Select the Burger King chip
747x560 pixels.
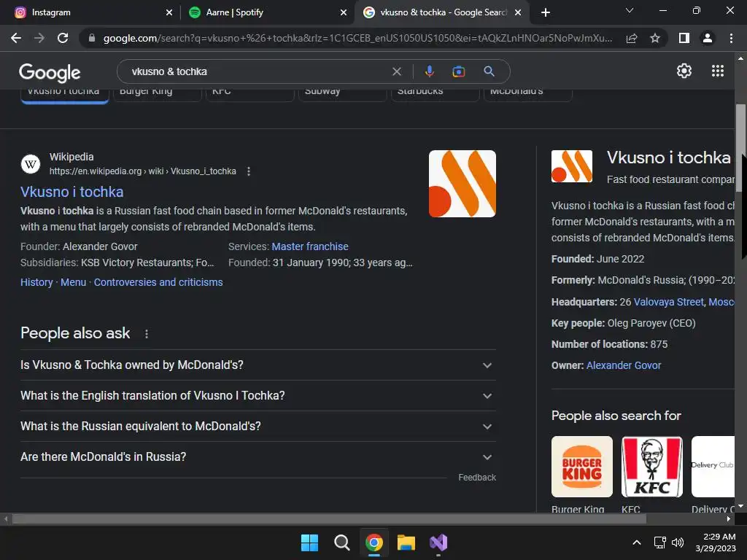tap(158, 95)
